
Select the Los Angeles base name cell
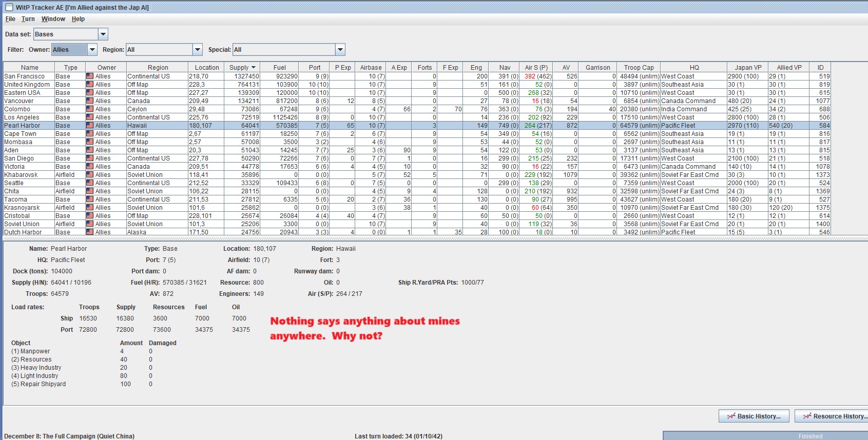[x=29, y=117]
